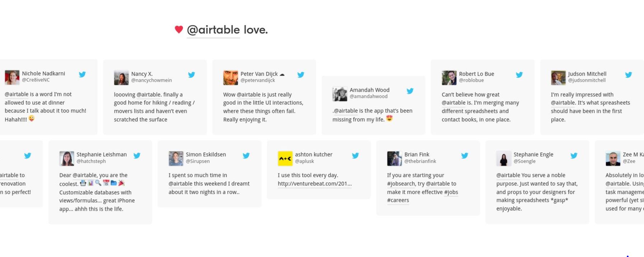
Task: Click Twitter icon on Simon Eskildsen's card
Action: tap(246, 156)
